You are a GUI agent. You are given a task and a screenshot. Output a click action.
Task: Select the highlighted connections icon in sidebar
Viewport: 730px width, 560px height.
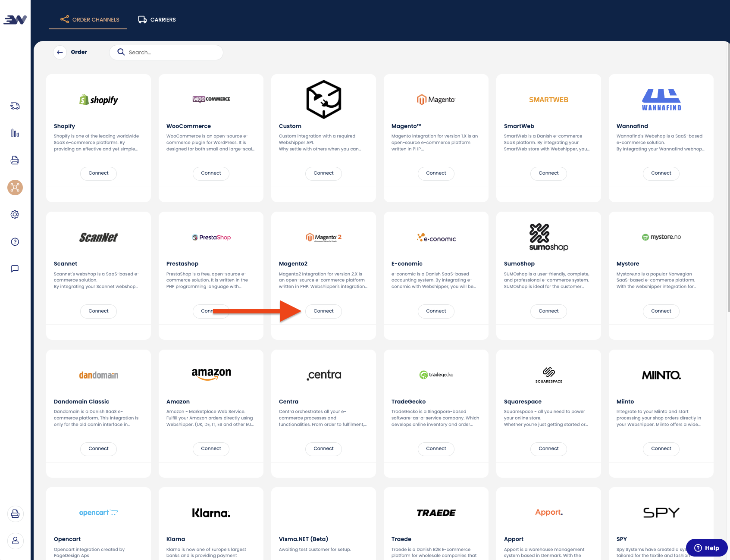click(15, 188)
